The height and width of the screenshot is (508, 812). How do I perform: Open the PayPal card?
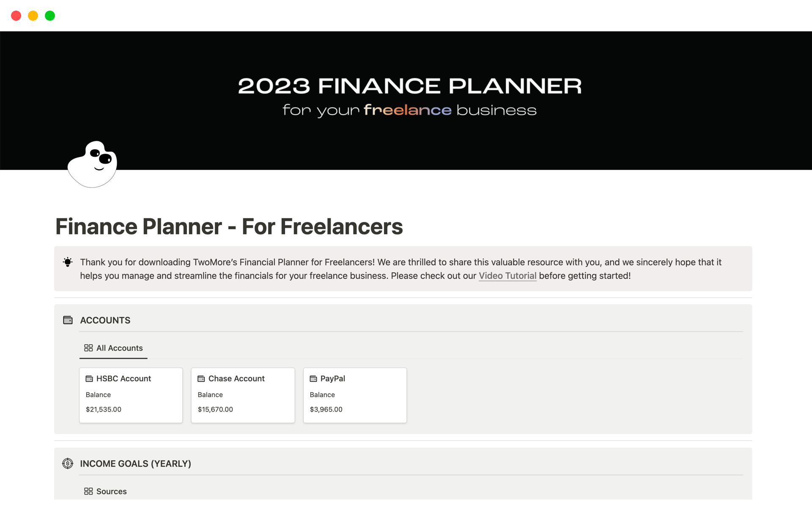point(355,395)
